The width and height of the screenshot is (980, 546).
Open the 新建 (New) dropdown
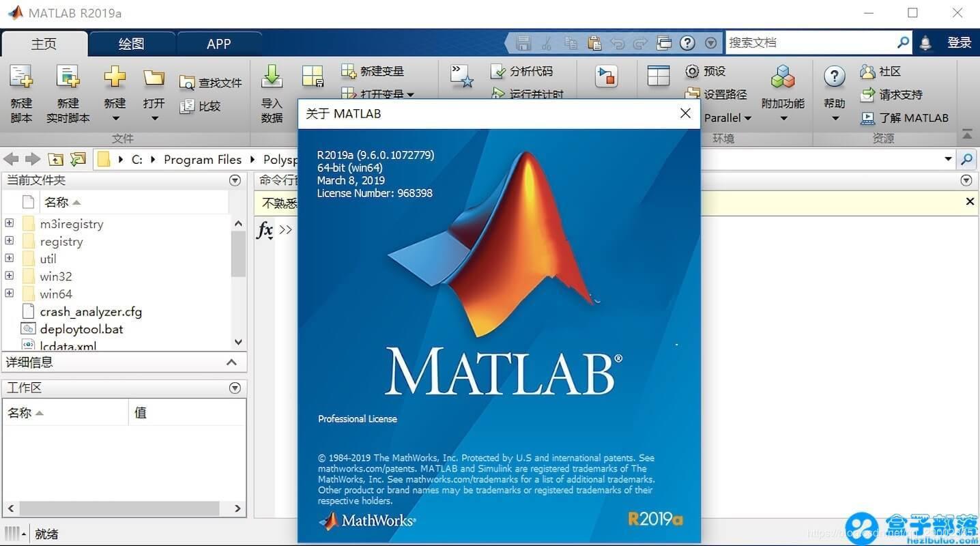tap(114, 96)
